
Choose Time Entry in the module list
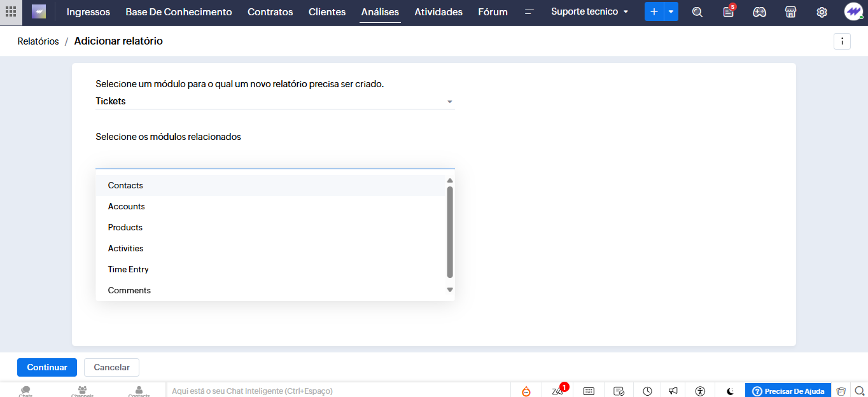pos(129,269)
